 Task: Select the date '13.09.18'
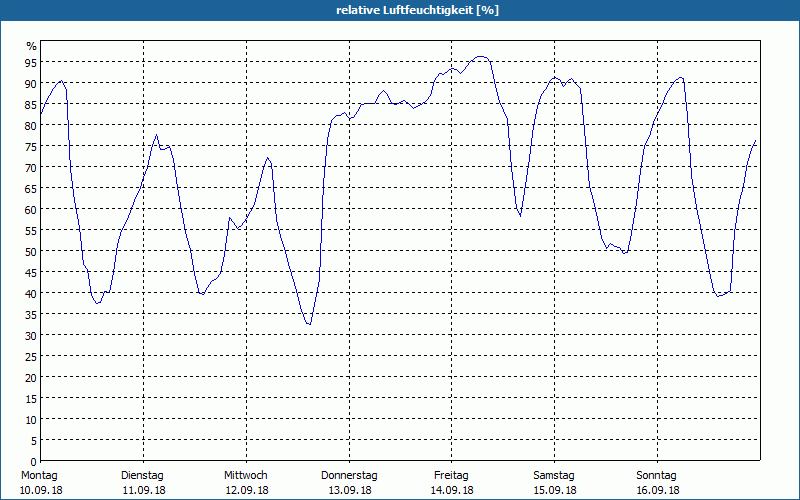pyautogui.click(x=350, y=490)
